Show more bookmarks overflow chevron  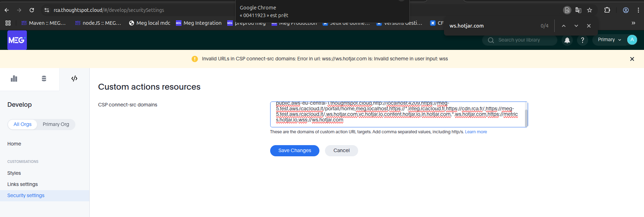point(634,23)
